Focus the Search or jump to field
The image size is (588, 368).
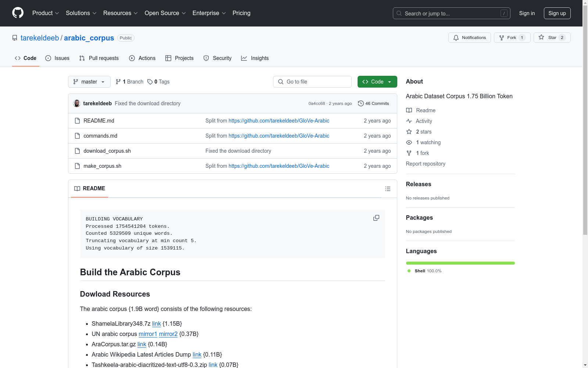(452, 13)
